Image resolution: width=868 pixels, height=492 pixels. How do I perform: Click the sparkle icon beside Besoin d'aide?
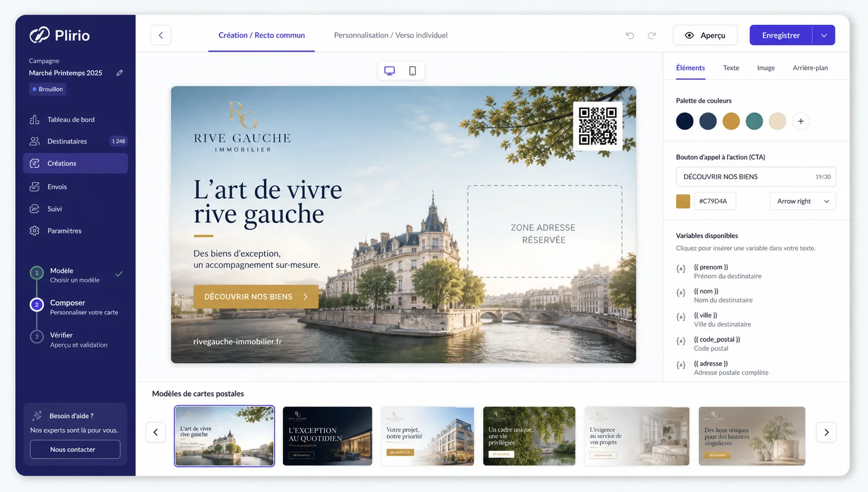[37, 416]
